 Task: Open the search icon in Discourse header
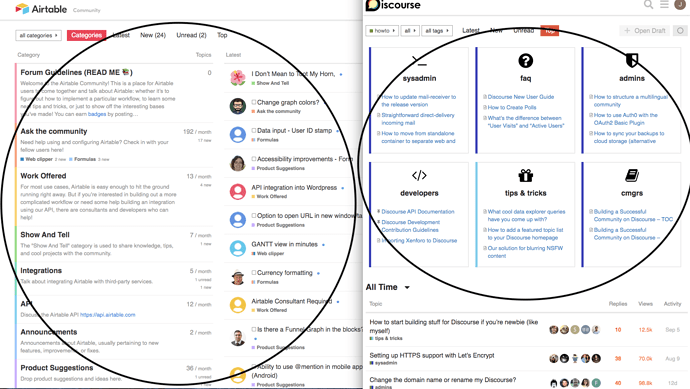click(648, 5)
